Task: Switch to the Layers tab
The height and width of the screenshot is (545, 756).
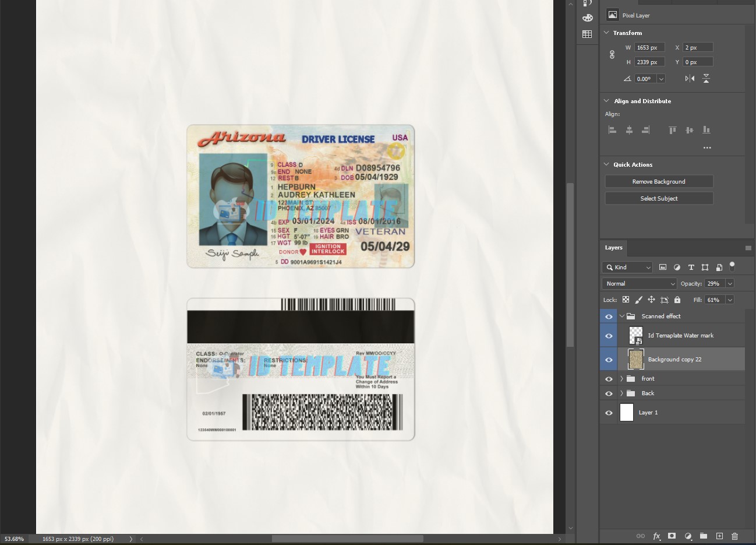Action: (x=613, y=248)
